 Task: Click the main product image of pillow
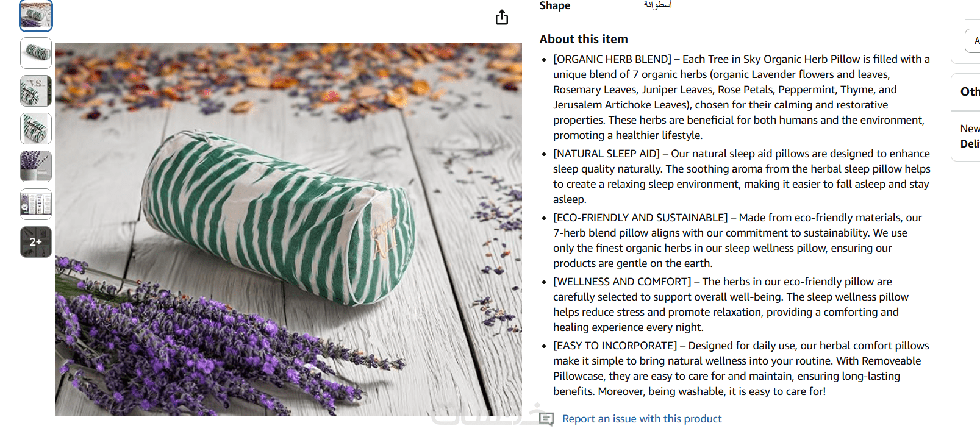pos(288,229)
